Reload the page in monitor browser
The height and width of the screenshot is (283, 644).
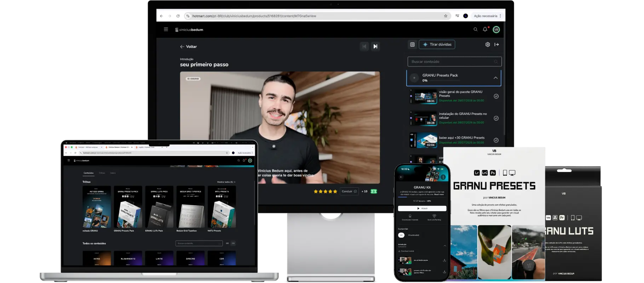tap(178, 16)
